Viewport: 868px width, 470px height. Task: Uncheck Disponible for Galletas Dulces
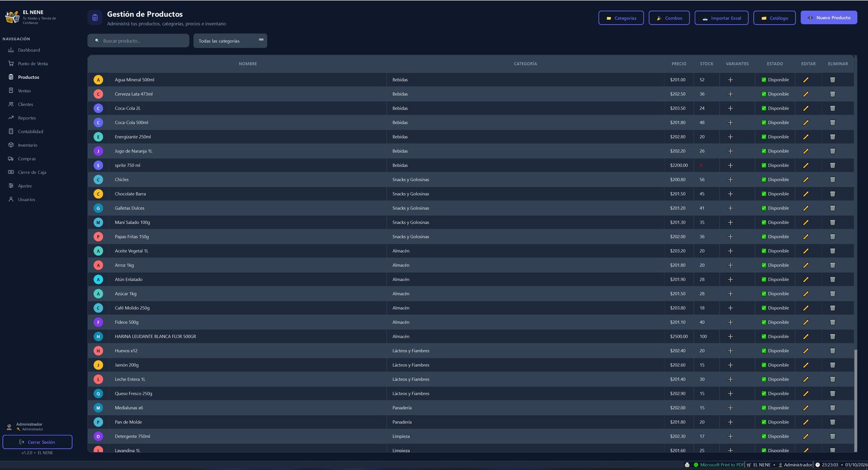pos(764,208)
